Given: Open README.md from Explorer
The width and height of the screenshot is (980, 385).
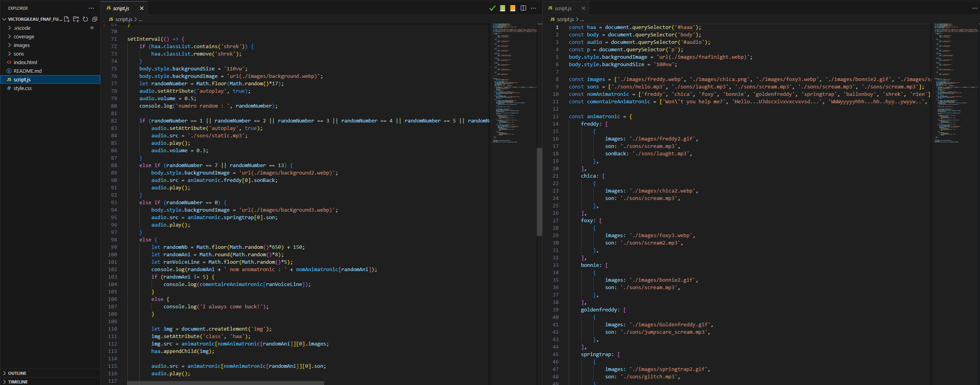Looking at the screenshot, I should click(x=50, y=71).
